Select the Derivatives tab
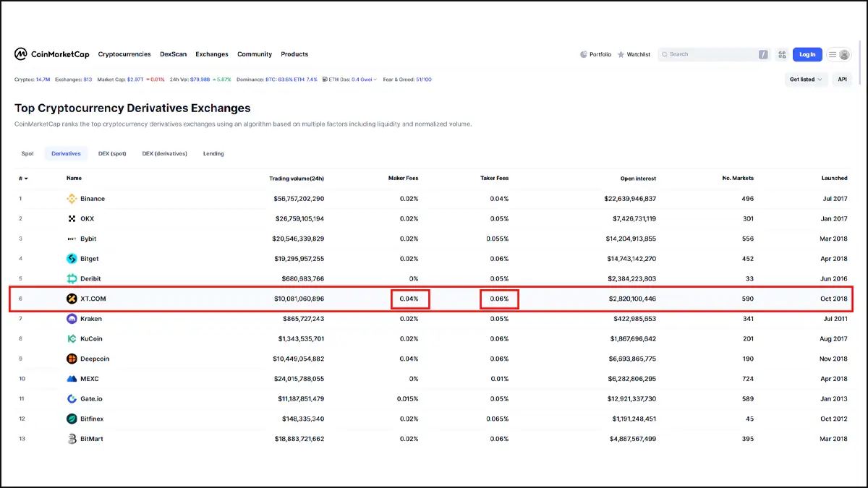Screen dimensions: 868x488 (x=66, y=153)
